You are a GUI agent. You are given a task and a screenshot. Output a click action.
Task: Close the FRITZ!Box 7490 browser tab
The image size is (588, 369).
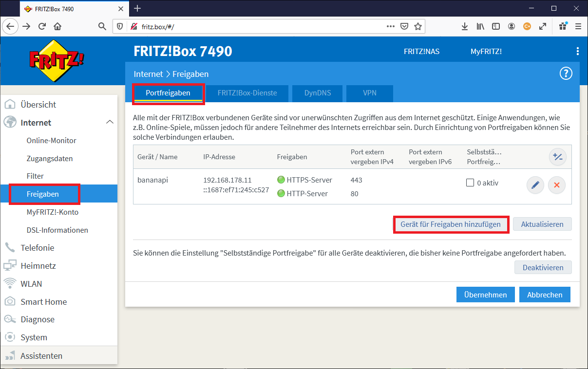click(121, 9)
